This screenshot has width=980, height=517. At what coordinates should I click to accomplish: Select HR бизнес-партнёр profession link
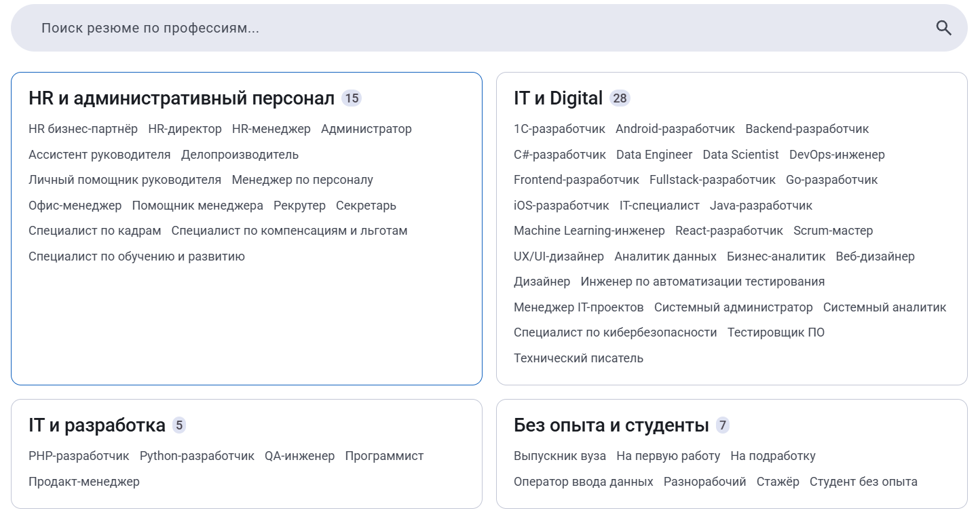(x=83, y=129)
